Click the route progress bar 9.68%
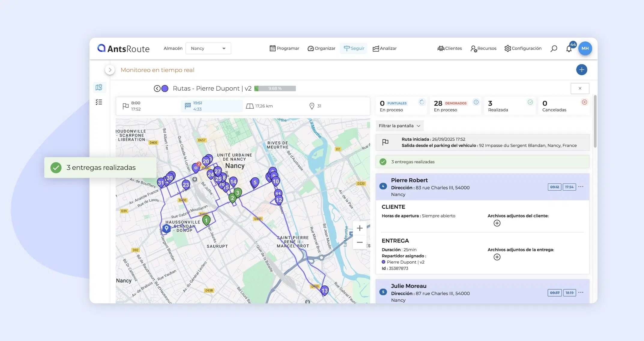The image size is (644, 341). tap(275, 89)
